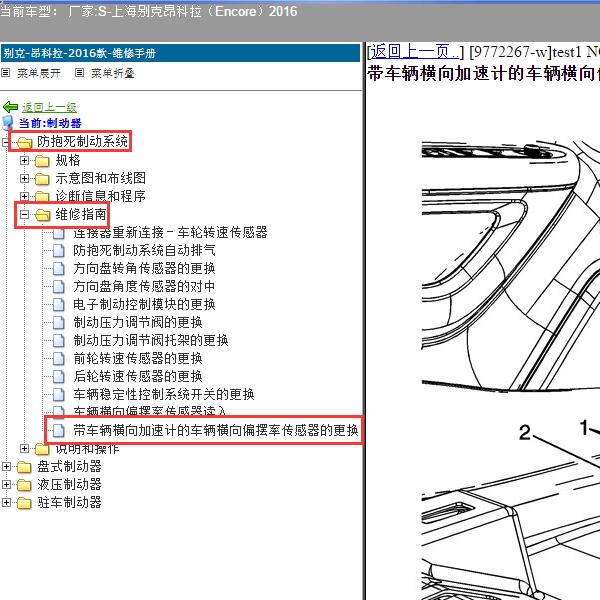
Task: Click the 返回上一页 link
Action: pos(415,52)
